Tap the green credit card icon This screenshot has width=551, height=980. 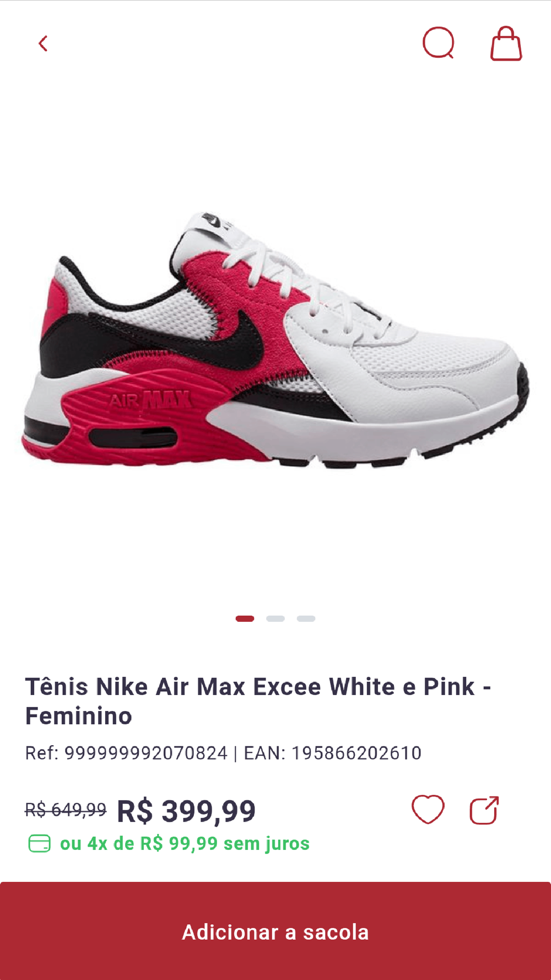(40, 843)
